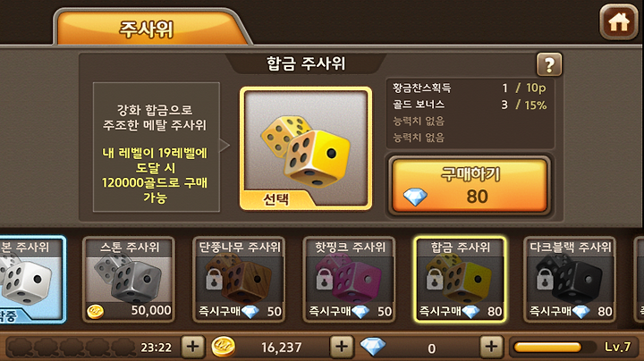Add gold with the plus beside coins
The height and width of the screenshot is (361, 644).
342,347
